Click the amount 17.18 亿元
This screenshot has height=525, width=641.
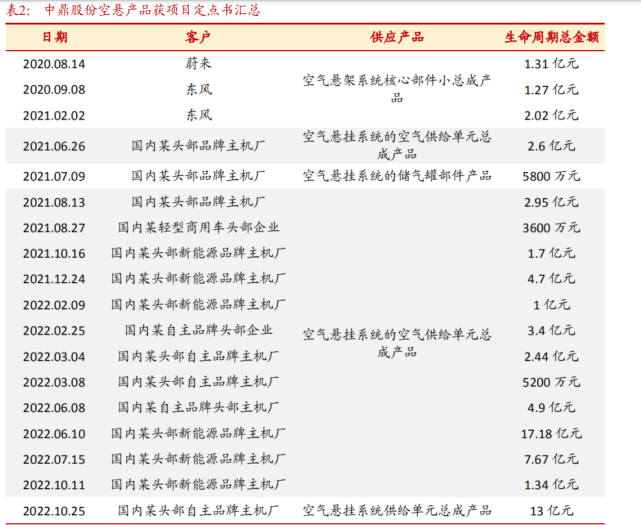[x=551, y=434]
